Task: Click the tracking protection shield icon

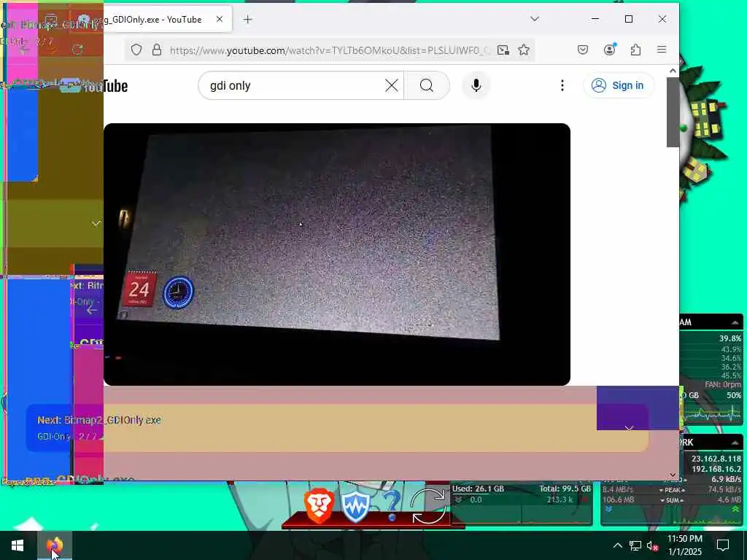Action: [136, 50]
